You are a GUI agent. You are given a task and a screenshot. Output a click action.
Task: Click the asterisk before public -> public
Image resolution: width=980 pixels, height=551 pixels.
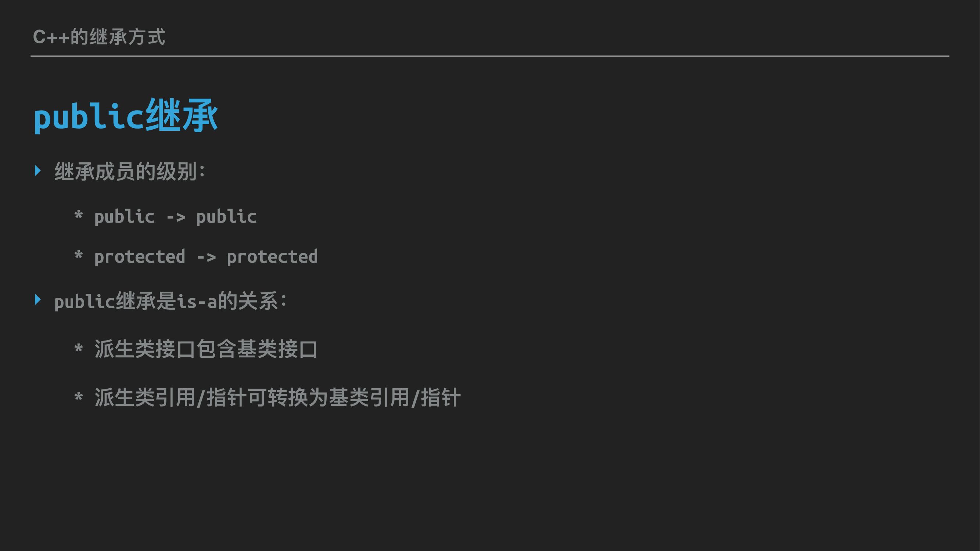point(78,215)
